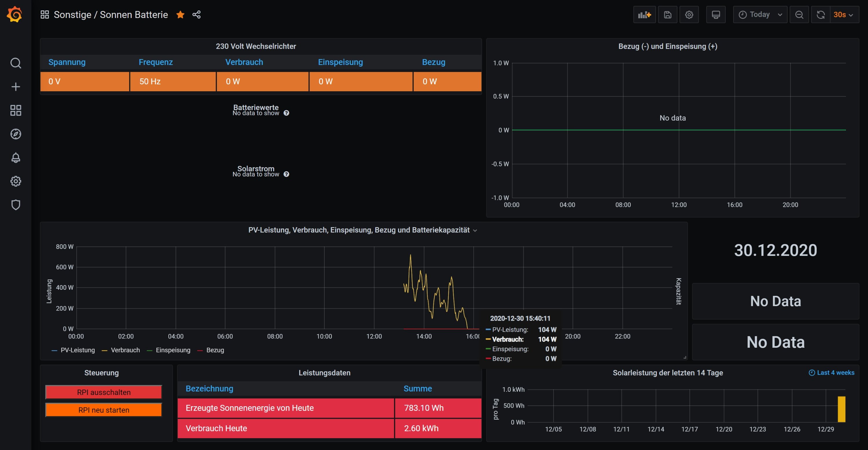Screen dimensions: 868x450
Task: Expand the PV-Leistung panel title menu
Action: tap(359, 230)
